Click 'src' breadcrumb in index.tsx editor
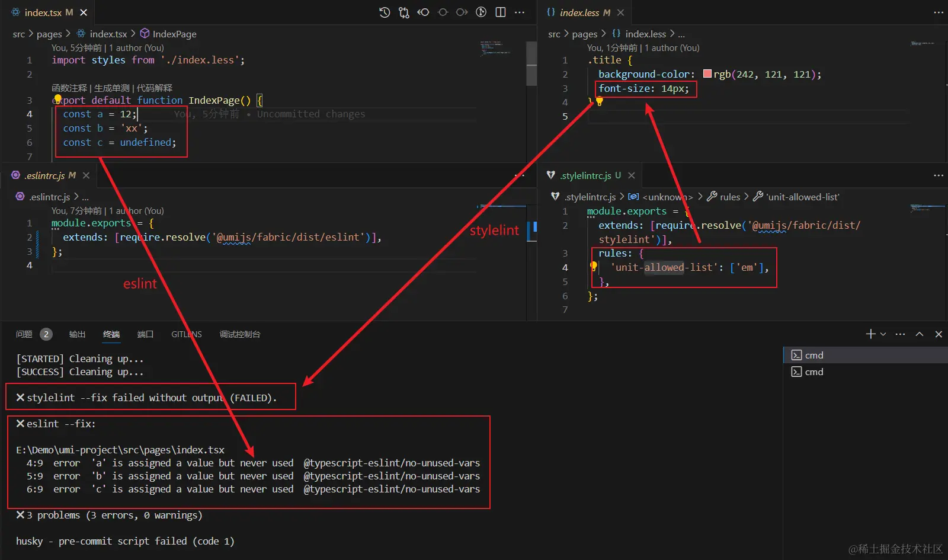 [x=19, y=34]
